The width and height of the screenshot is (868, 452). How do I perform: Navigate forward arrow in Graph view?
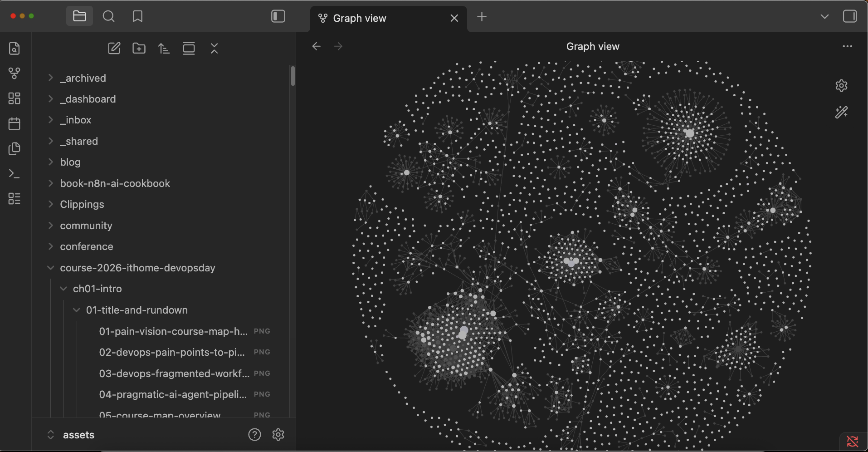338,46
